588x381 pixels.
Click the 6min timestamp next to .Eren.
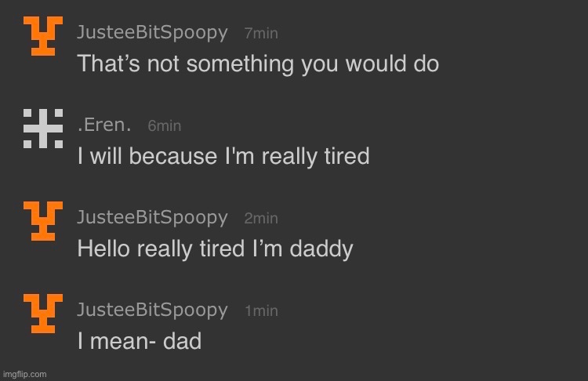pos(165,125)
